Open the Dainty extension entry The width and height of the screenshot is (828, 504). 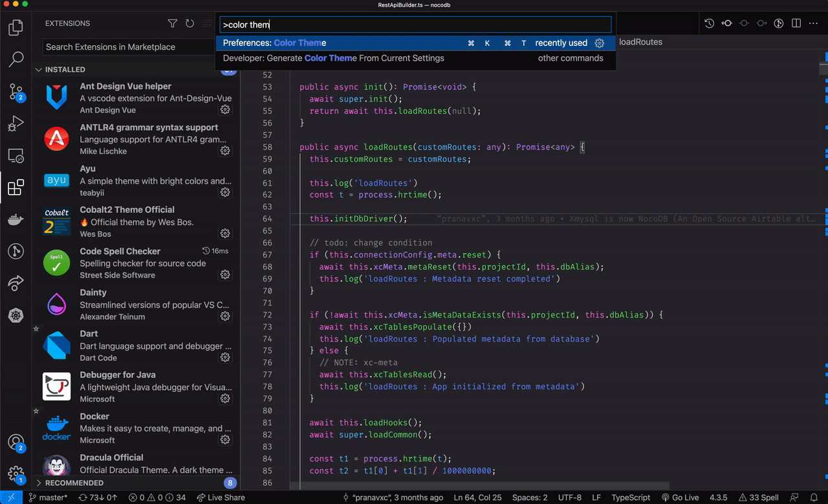click(136, 304)
